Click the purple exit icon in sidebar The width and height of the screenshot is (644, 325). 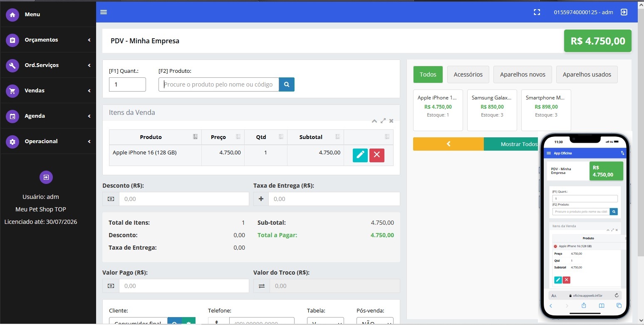(x=46, y=177)
